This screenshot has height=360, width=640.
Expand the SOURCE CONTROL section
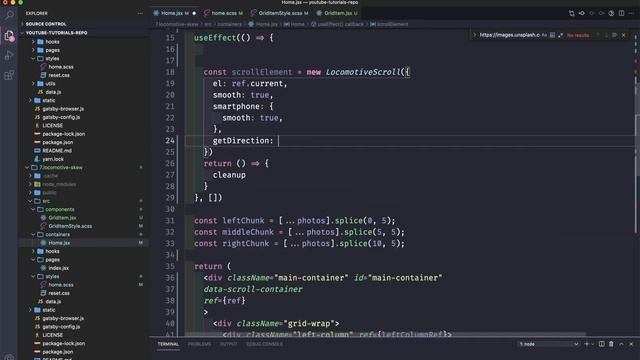[x=84, y=24]
